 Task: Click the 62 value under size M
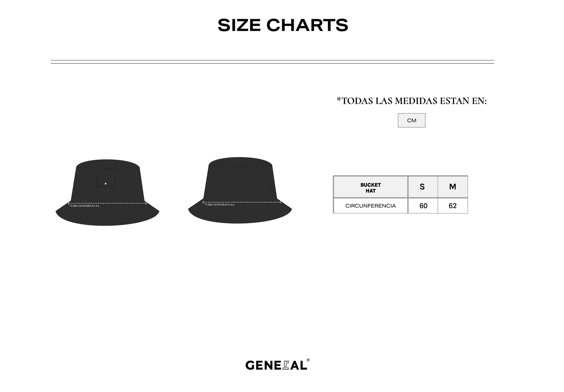click(x=453, y=206)
